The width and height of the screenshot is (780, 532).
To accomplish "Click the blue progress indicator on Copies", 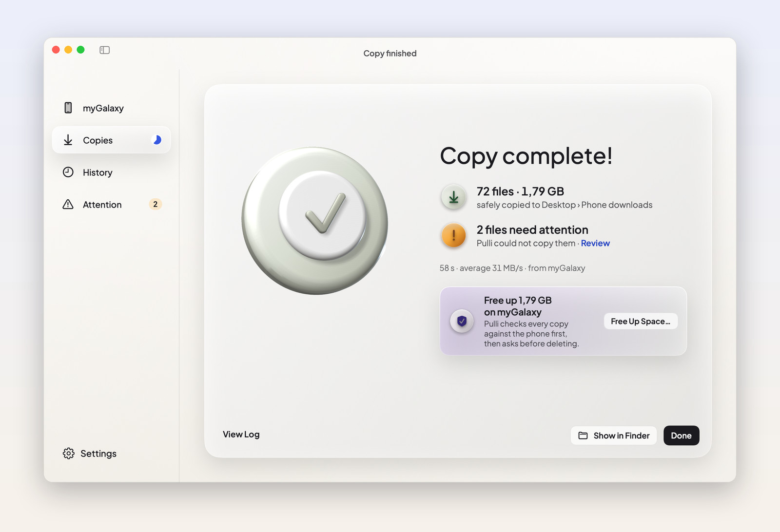I will click(x=157, y=140).
